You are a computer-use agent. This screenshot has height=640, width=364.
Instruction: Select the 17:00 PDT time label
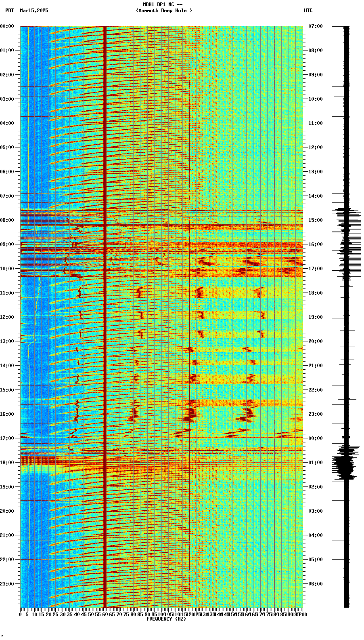click(7, 438)
